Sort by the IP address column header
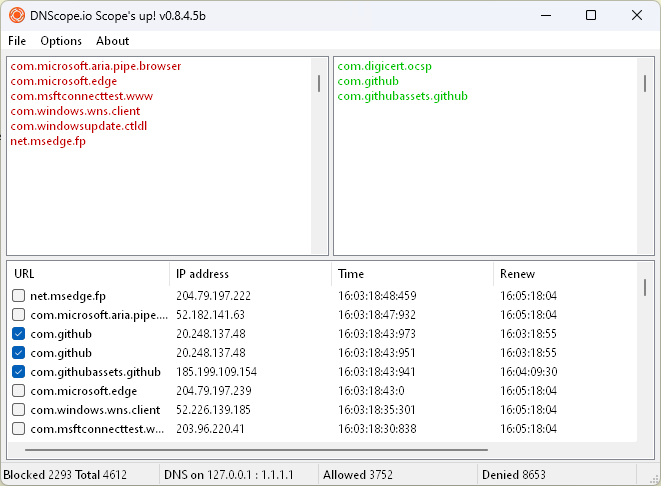Image resolution: width=661 pixels, height=486 pixels. pyautogui.click(x=250, y=274)
